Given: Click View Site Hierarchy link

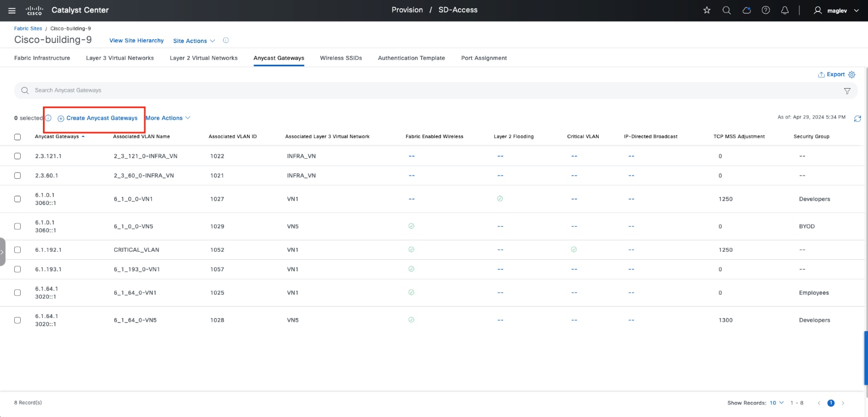Looking at the screenshot, I should pos(136,41).
